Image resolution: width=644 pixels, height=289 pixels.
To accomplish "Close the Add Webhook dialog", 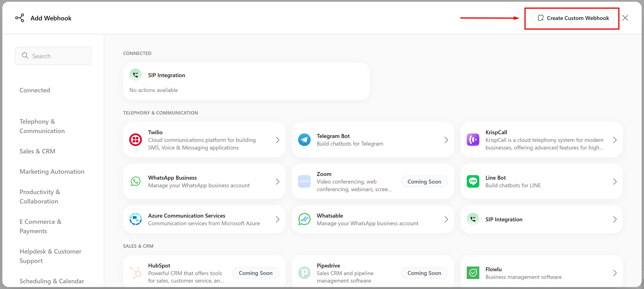I will pyautogui.click(x=625, y=18).
